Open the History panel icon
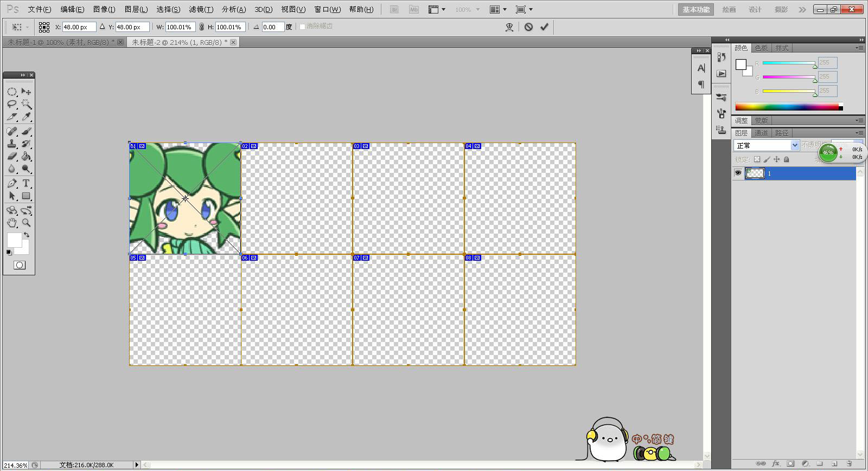Image resolution: width=868 pixels, height=471 pixels. [721, 57]
